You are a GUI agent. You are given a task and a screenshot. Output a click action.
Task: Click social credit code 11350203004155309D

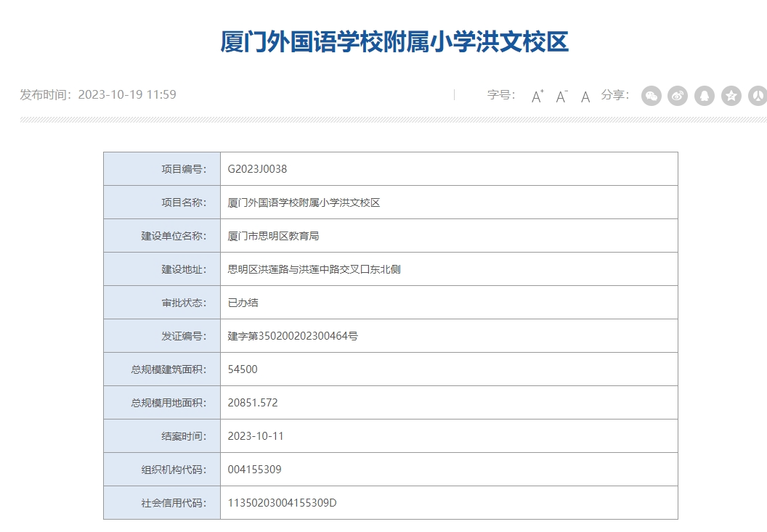[x=283, y=503]
